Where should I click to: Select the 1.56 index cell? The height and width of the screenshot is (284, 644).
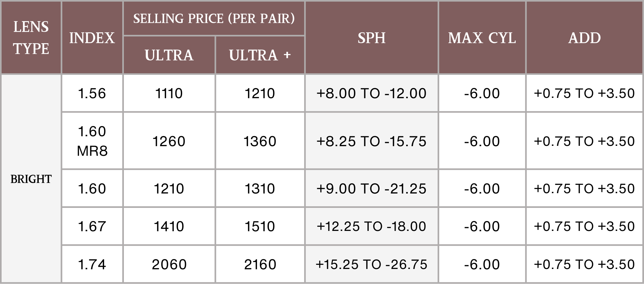92,93
